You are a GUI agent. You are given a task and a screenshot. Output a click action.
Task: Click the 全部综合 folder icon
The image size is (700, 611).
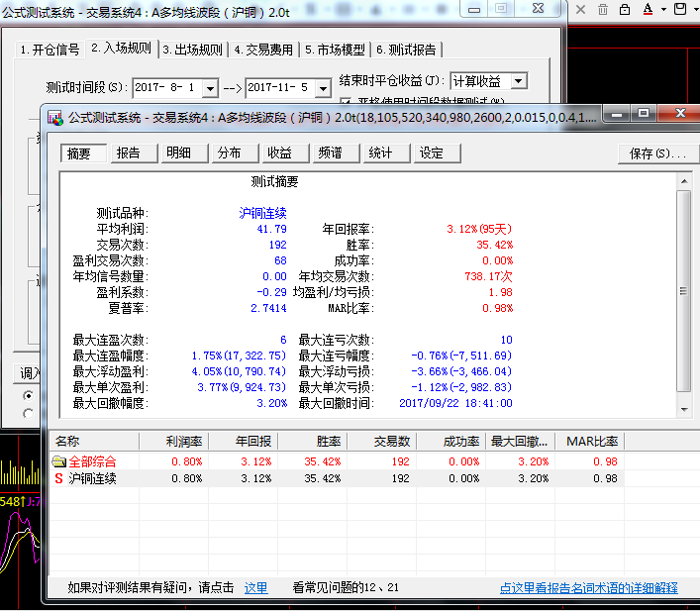pyautogui.click(x=58, y=461)
